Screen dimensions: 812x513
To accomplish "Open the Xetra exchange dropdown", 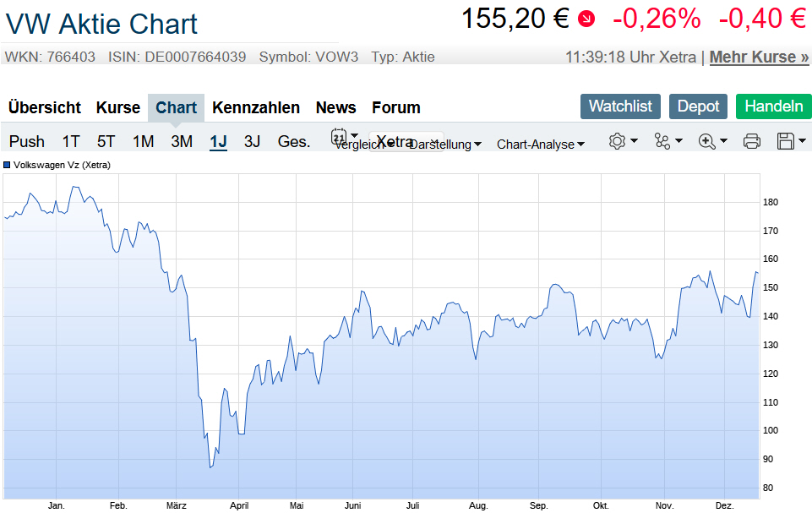I will coord(395,141).
